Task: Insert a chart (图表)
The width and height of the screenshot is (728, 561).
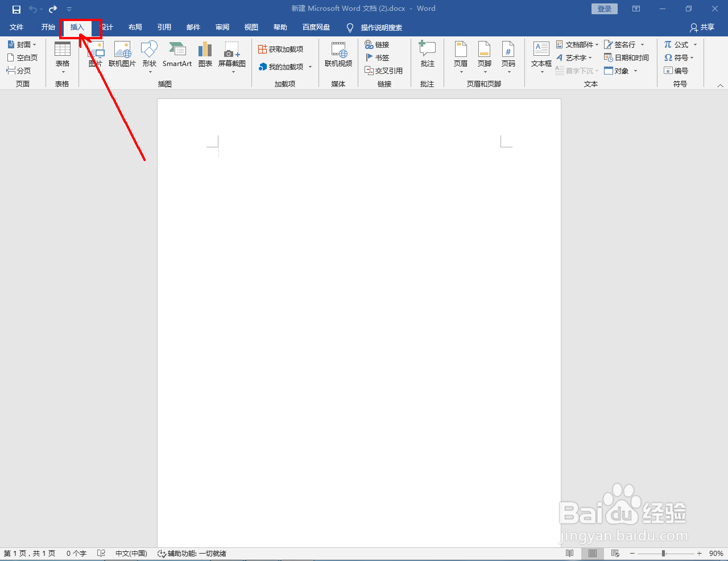Action: [x=205, y=55]
